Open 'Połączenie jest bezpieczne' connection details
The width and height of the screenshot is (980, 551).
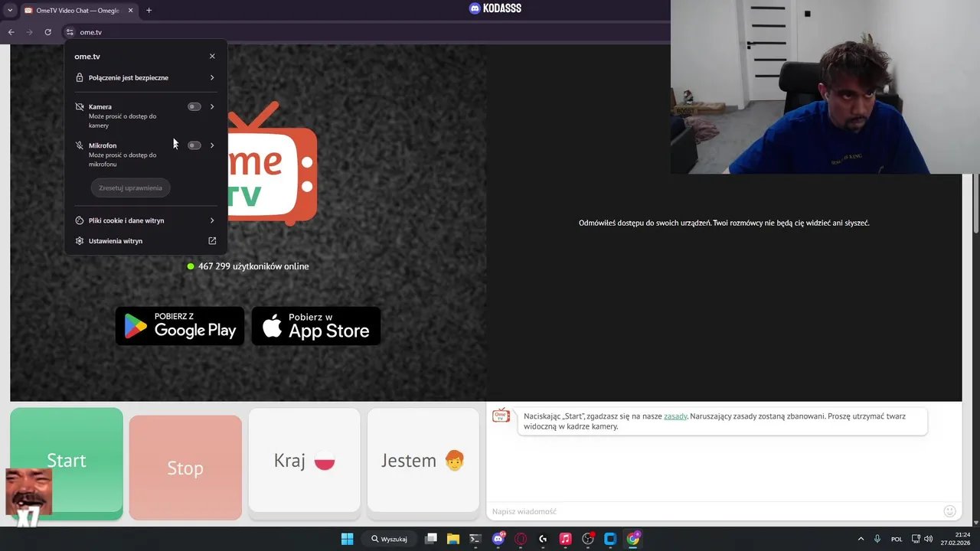145,77
